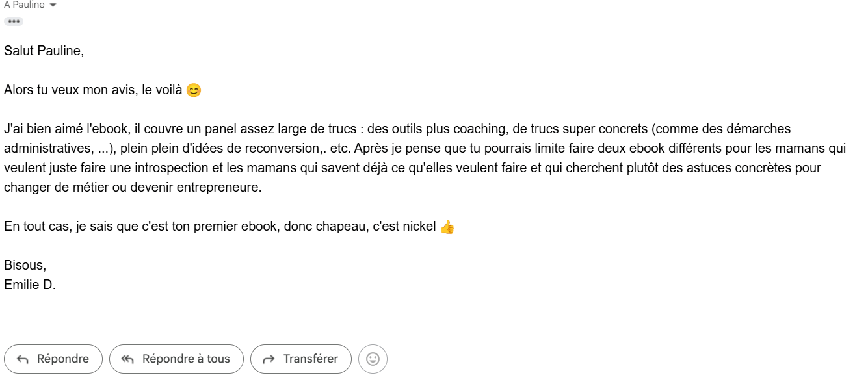Click the closing word 'Bisous,'
This screenshot has width=868, height=384.
coord(25,265)
